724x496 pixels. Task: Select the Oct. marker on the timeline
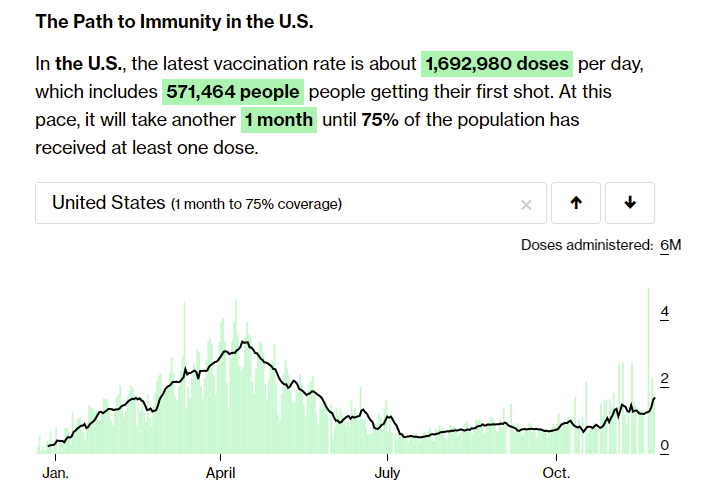click(x=556, y=470)
